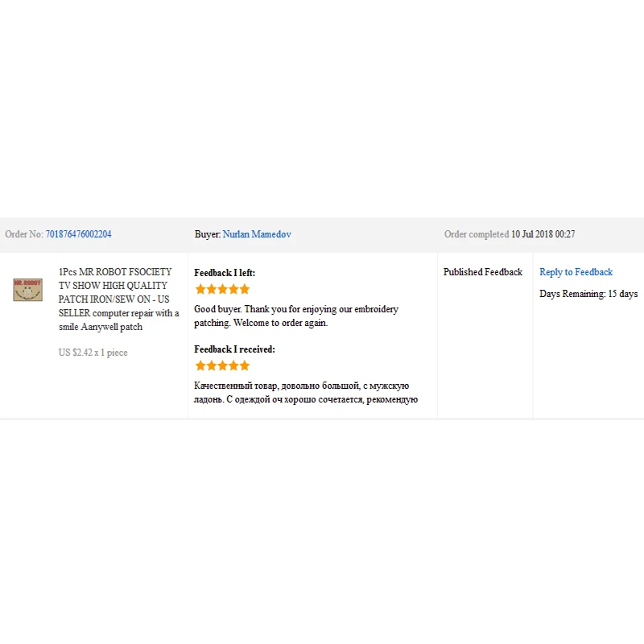The width and height of the screenshot is (644, 644).
Task: Click fourth star under Feedback I left
Action: coord(233,289)
